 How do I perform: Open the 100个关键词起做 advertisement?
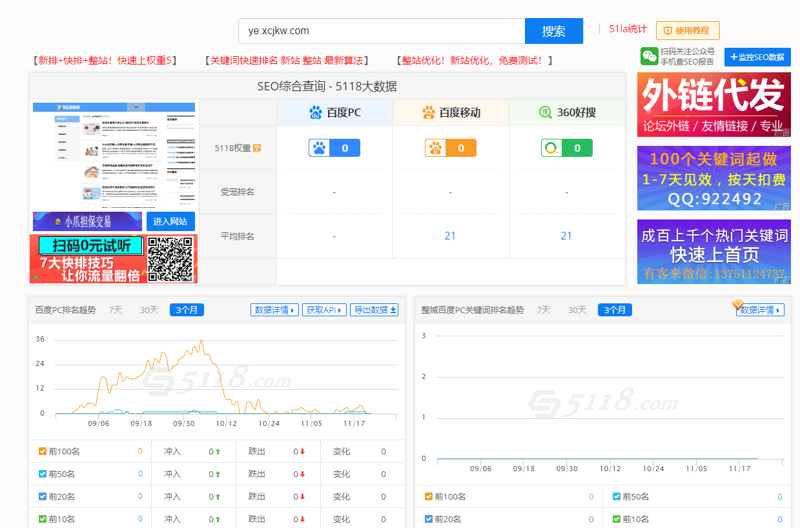pyautogui.click(x=714, y=178)
